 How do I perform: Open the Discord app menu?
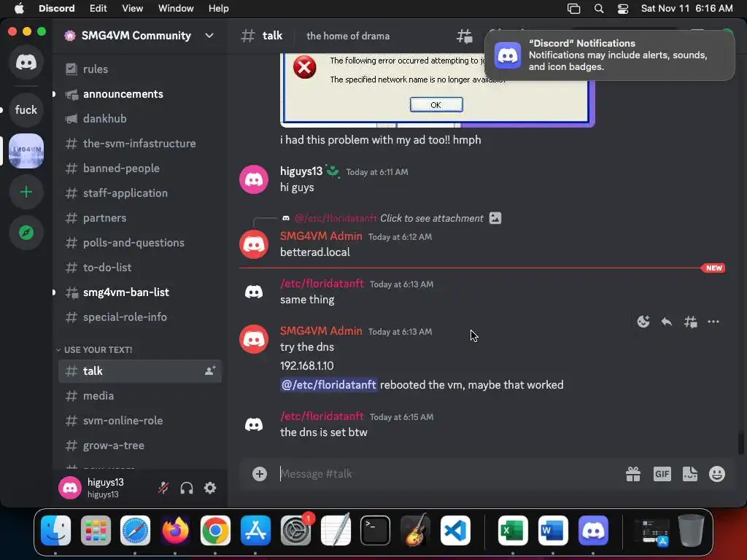(57, 9)
